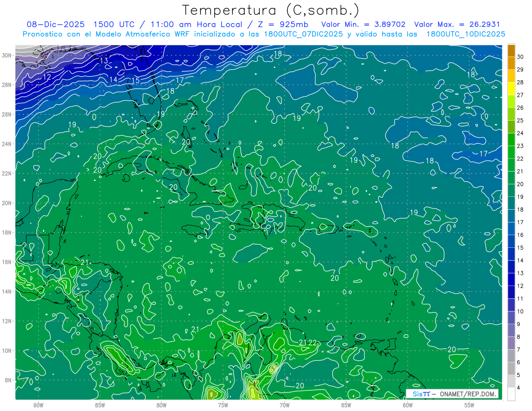The width and height of the screenshot is (532, 411).
Task: Click the '28N' latitude axis label
Action: coord(7,85)
